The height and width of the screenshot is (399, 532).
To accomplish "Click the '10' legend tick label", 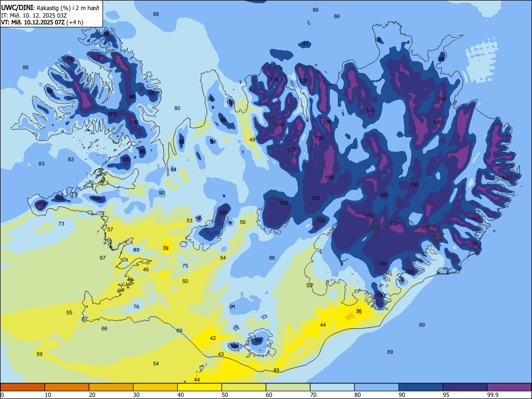I will 48,395.
